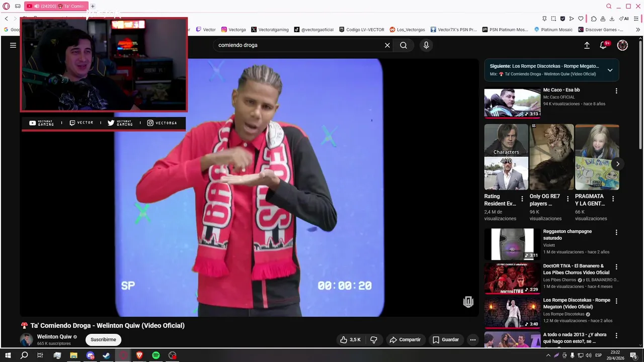Open the Vector Twitch bookmark
This screenshot has width=644, height=362.
206,30
